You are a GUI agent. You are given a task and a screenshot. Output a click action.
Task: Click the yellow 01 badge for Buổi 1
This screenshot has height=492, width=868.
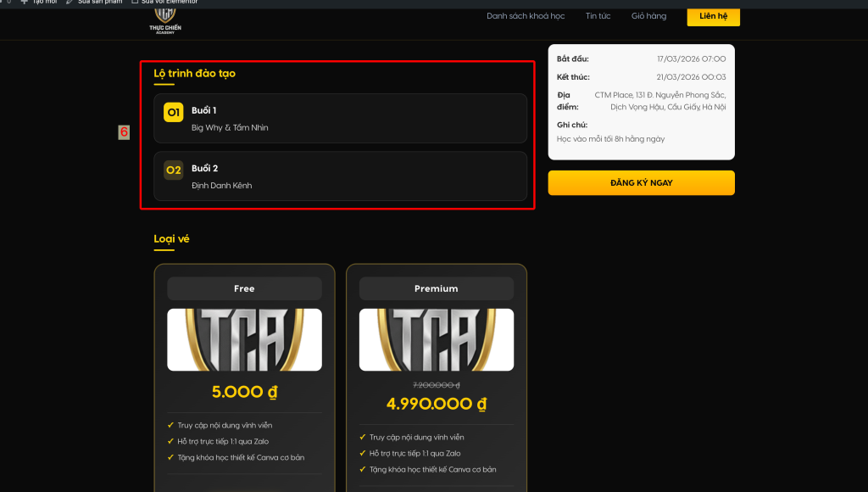pos(174,112)
